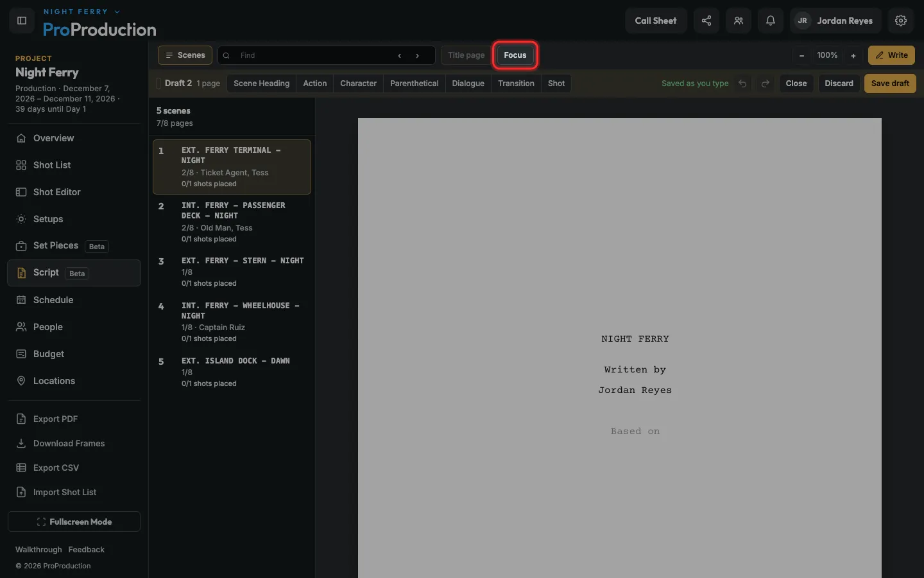Open the settings gear icon
Image resolution: width=924 pixels, height=578 pixels.
coord(901,21)
